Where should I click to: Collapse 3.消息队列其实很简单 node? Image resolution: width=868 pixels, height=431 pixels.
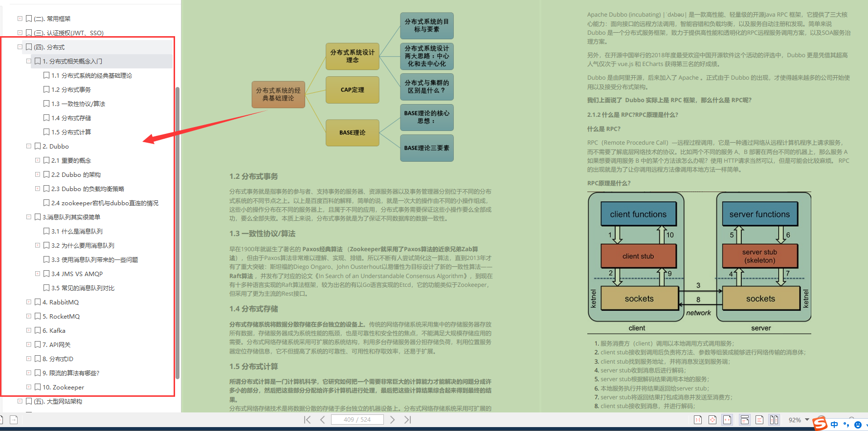pyautogui.click(x=29, y=217)
